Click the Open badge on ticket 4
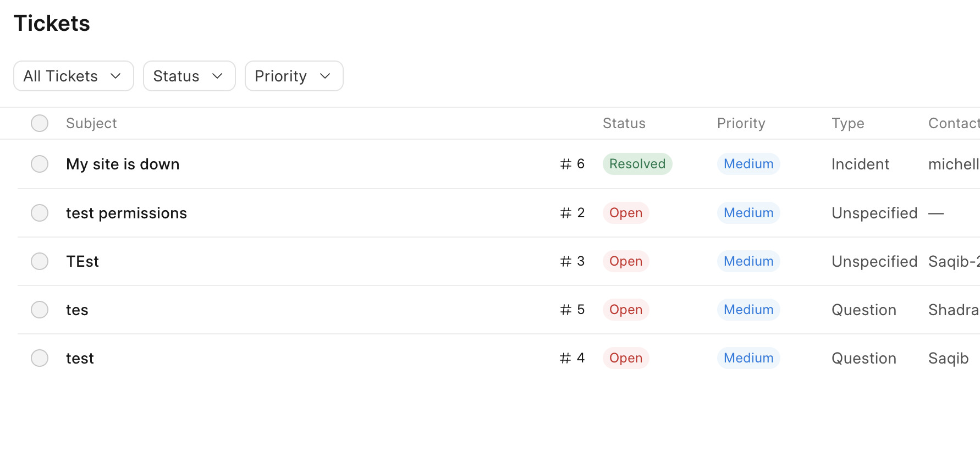Screen dimensions: 980x462 coord(625,358)
